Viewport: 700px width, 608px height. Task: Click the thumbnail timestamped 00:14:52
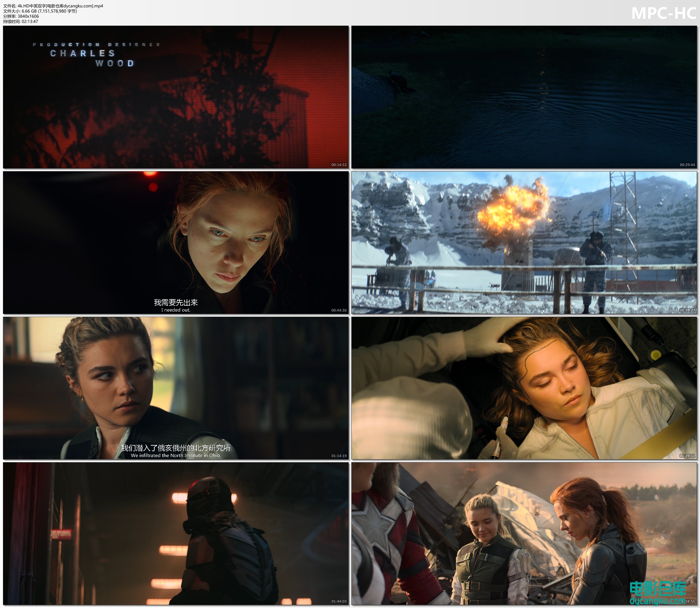[x=176, y=97]
